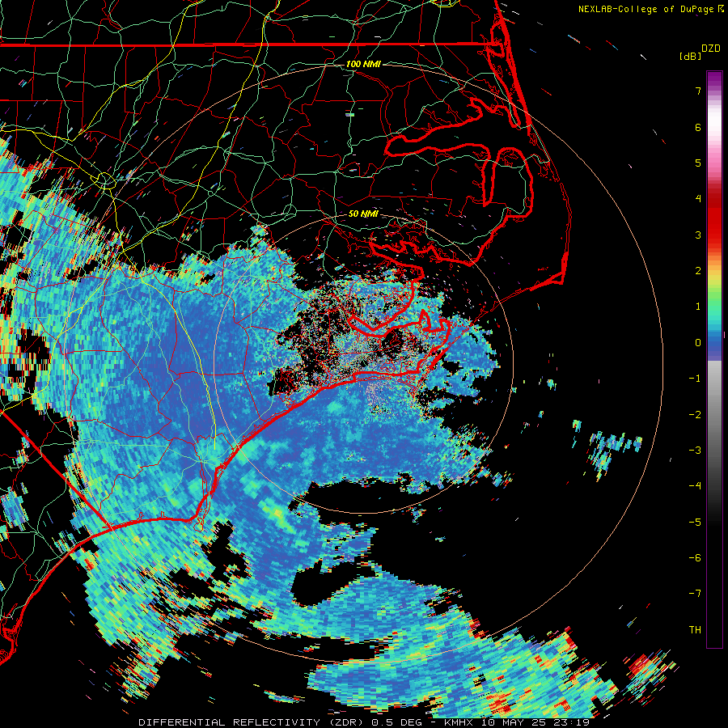Click the scale value 4
The width and height of the screenshot is (728, 728).
tap(698, 199)
